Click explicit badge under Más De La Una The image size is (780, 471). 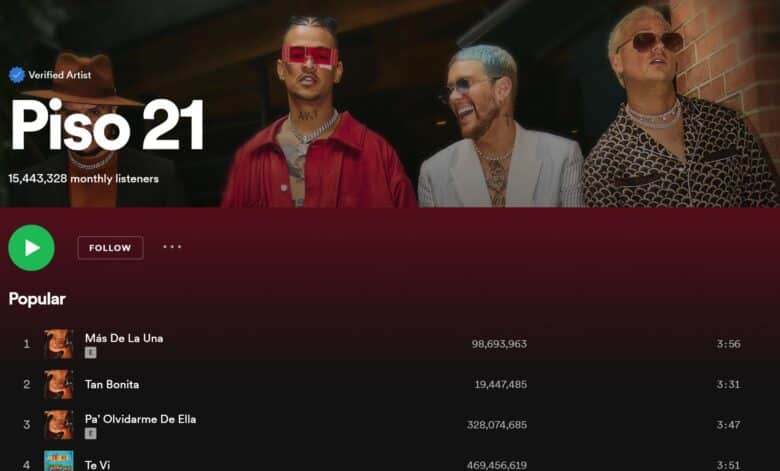(90, 353)
